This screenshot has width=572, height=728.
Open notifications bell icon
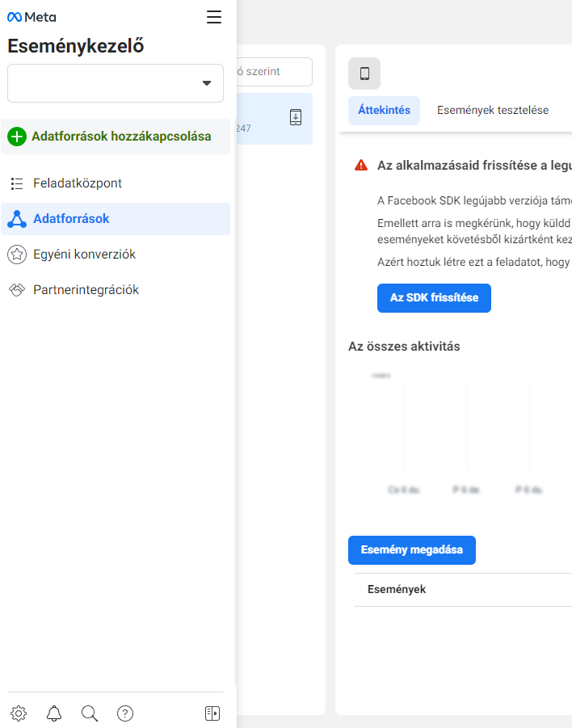point(54,713)
